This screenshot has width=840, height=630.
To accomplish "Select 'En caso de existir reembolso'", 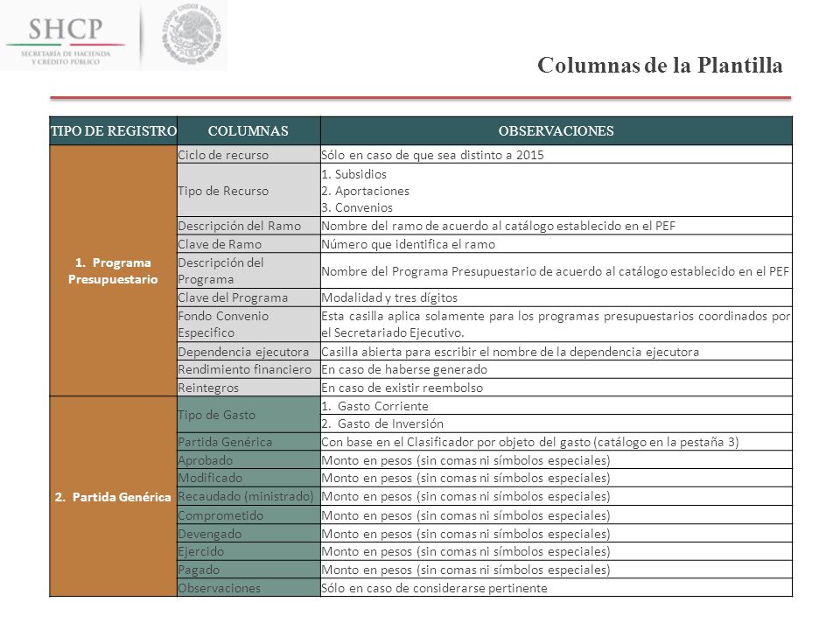I will click(402, 388).
